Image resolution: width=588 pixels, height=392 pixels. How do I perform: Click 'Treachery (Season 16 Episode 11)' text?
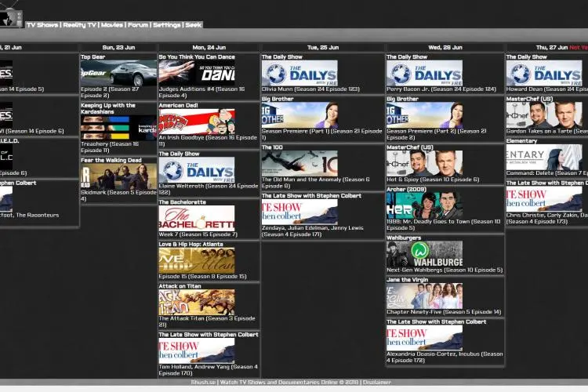(x=110, y=147)
